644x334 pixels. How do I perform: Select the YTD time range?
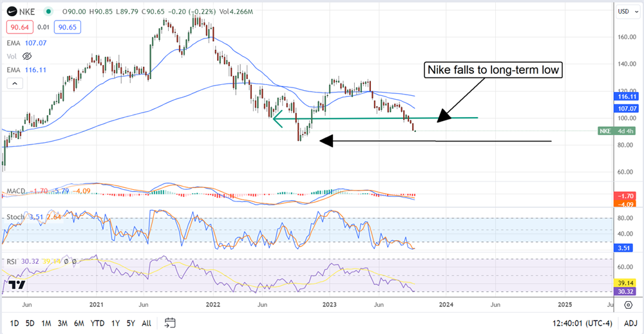pyautogui.click(x=98, y=322)
